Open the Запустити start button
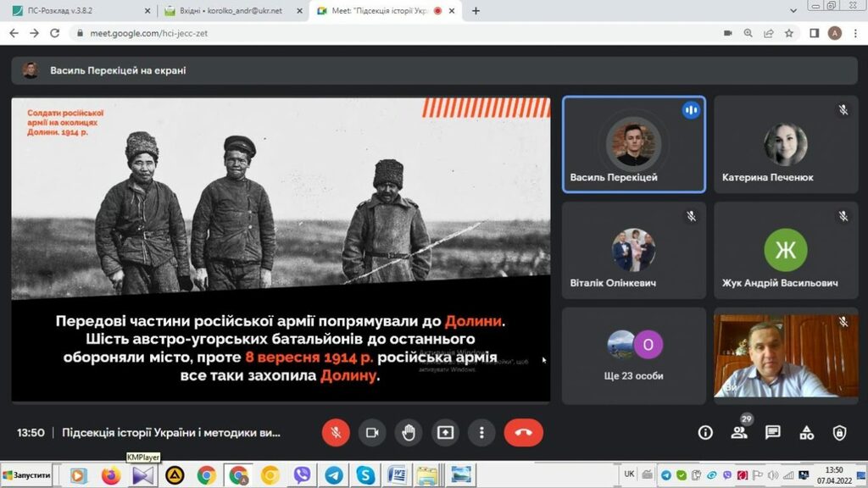The image size is (868, 488). coord(27,475)
